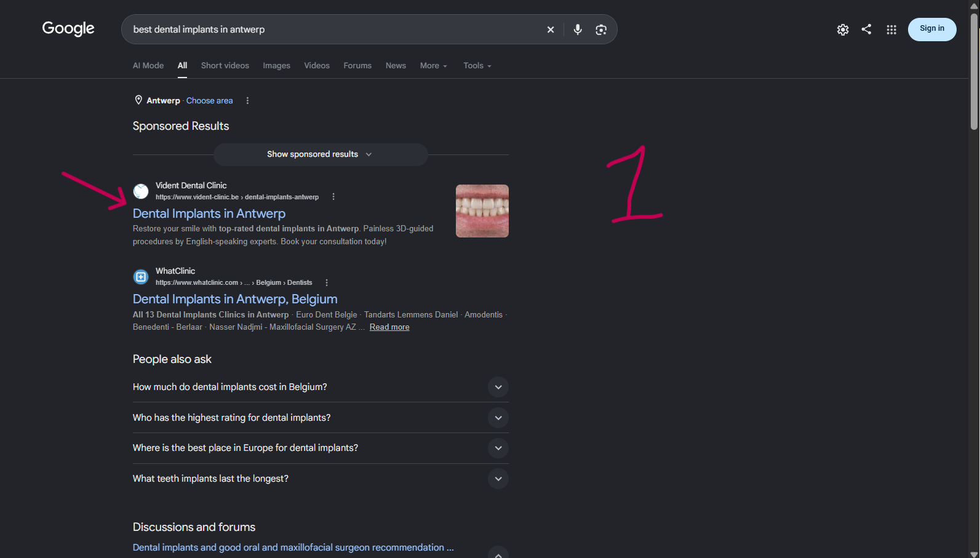Open options menu for Vident Dental Clinic result
980x558 pixels.
click(x=333, y=197)
